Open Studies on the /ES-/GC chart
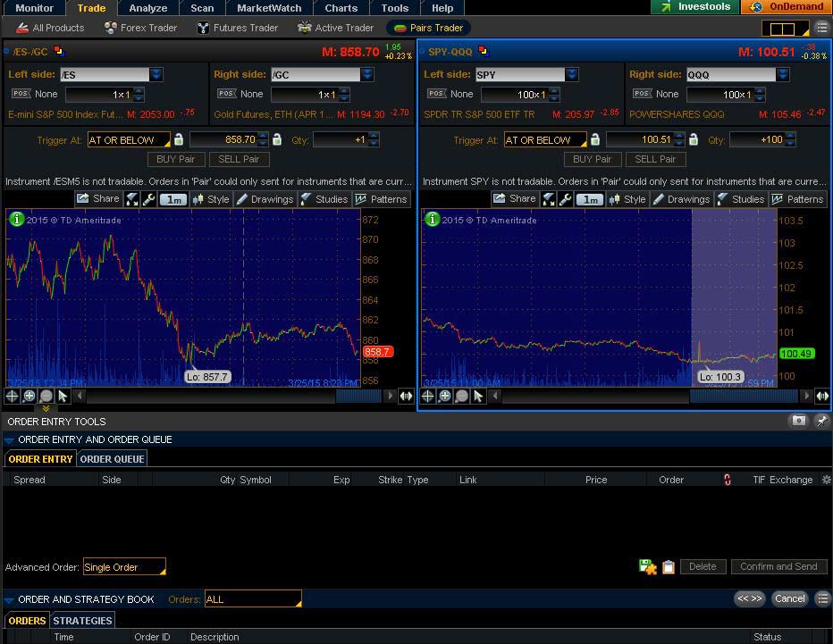833x644 pixels. pos(324,199)
